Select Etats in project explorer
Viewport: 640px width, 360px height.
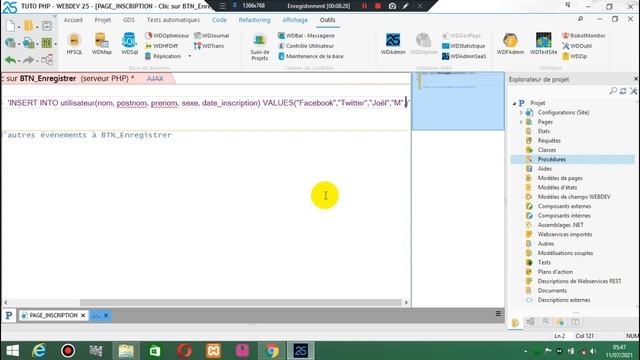tap(544, 131)
